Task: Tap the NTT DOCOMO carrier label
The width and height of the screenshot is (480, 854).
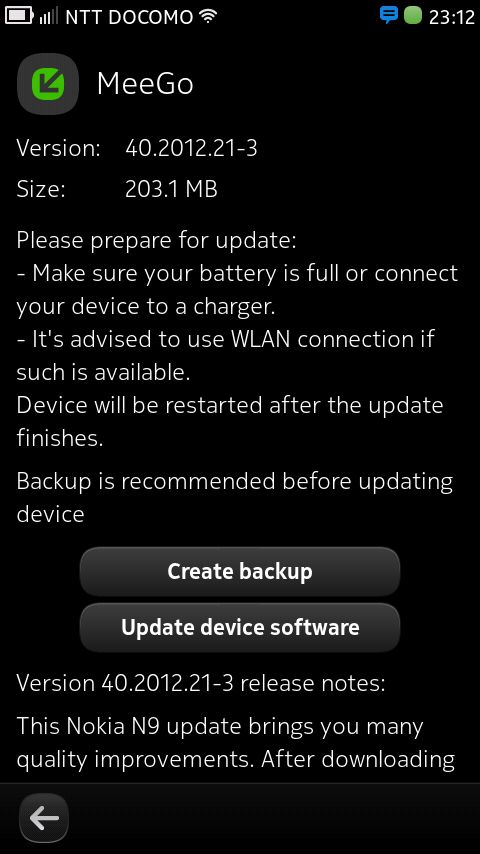Action: click(x=129, y=17)
